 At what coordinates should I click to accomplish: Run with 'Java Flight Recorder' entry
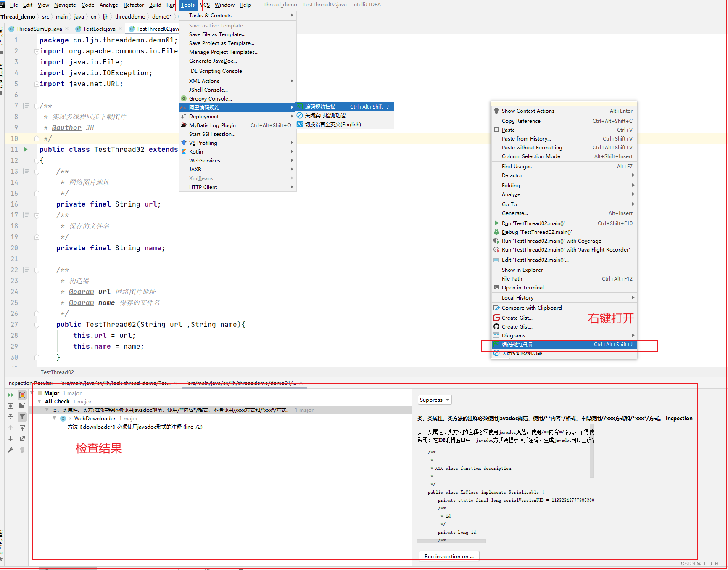(564, 250)
